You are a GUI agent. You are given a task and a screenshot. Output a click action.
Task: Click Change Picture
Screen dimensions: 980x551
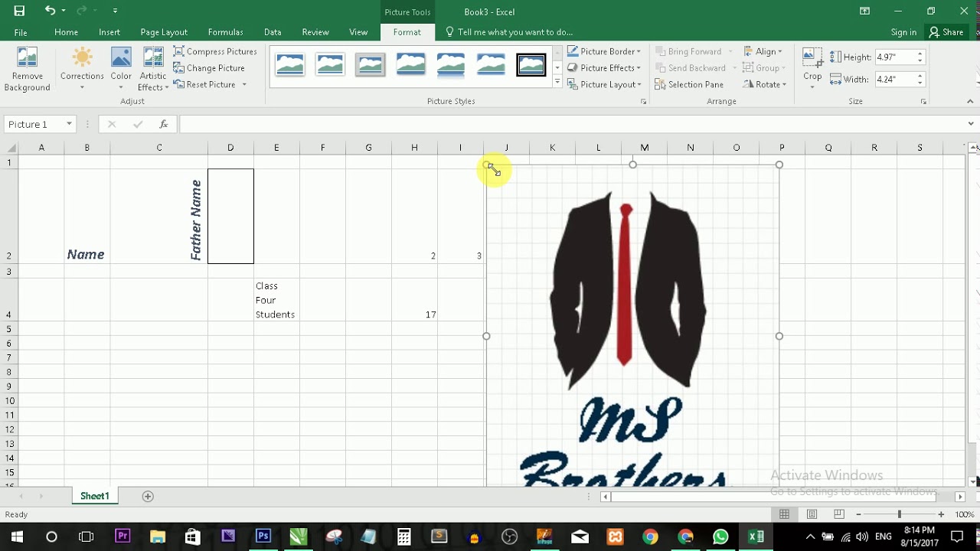[209, 68]
